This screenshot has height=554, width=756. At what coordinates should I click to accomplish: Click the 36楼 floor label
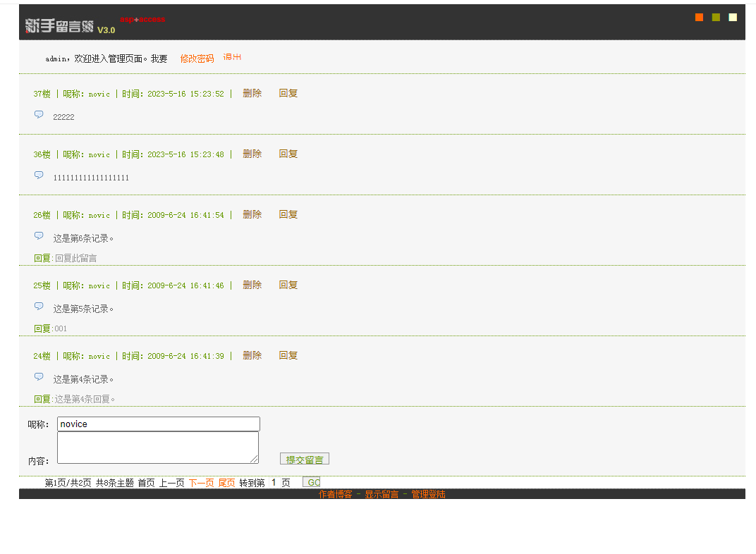pos(42,154)
